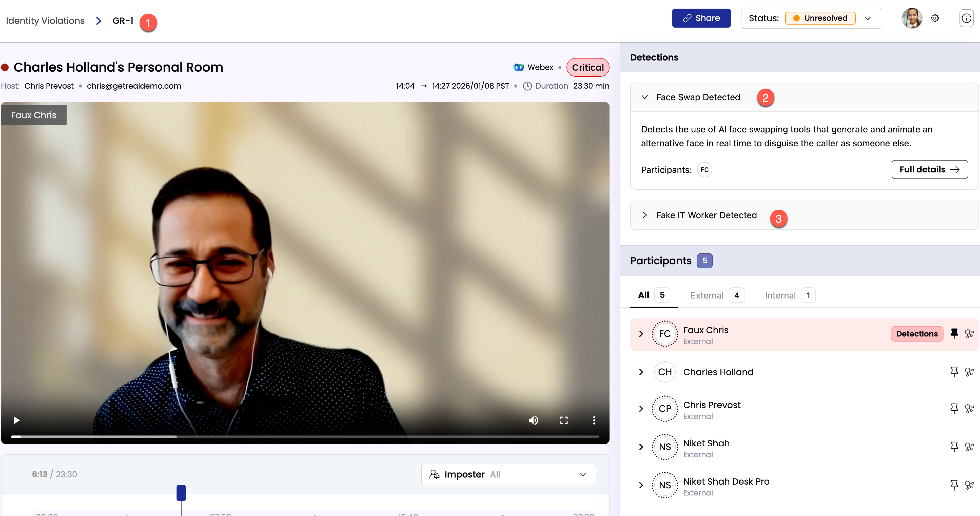Unpin Faux Chris participant

954,333
